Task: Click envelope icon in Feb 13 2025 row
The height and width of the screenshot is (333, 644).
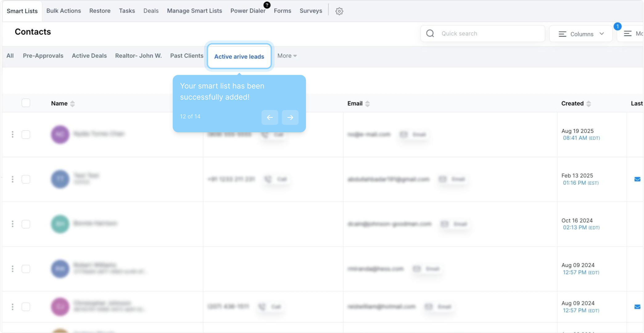Action: 637,179
